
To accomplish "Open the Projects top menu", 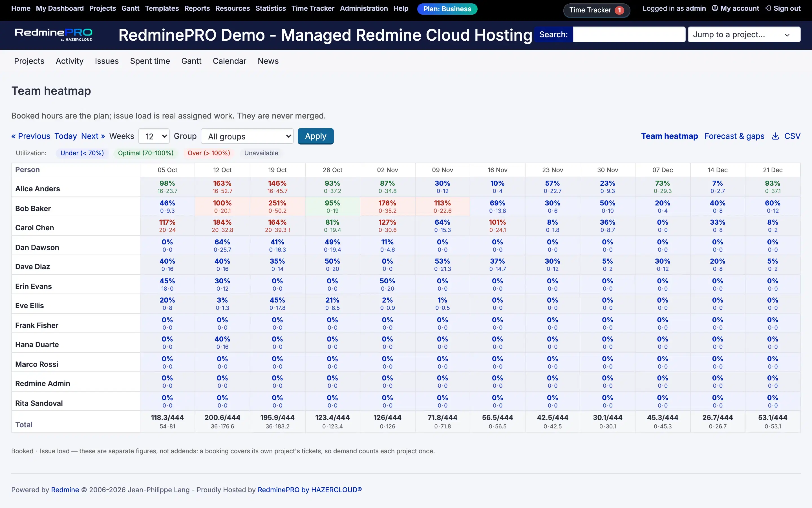I will [103, 8].
